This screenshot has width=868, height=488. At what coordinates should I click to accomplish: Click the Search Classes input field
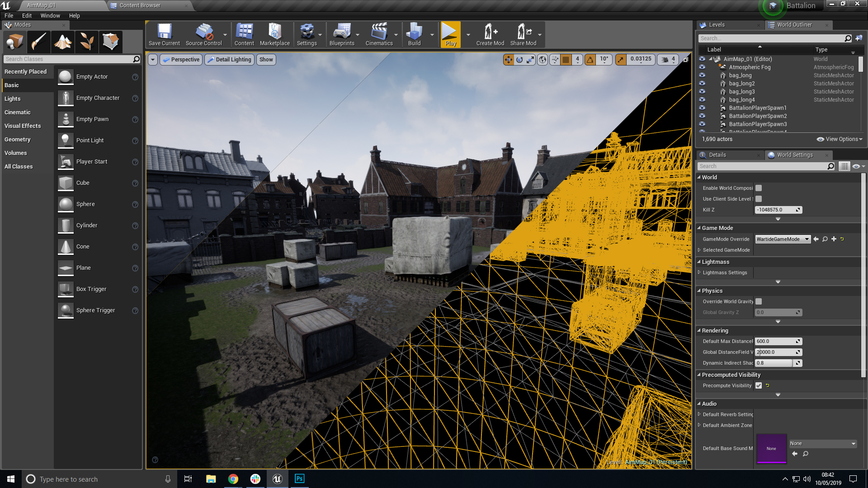[x=68, y=59]
